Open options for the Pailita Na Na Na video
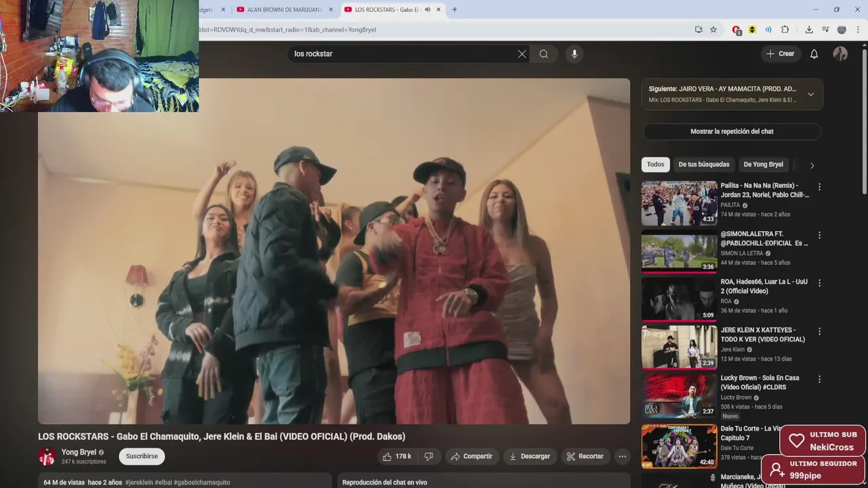Viewport: 868px width, 488px height. click(x=819, y=187)
